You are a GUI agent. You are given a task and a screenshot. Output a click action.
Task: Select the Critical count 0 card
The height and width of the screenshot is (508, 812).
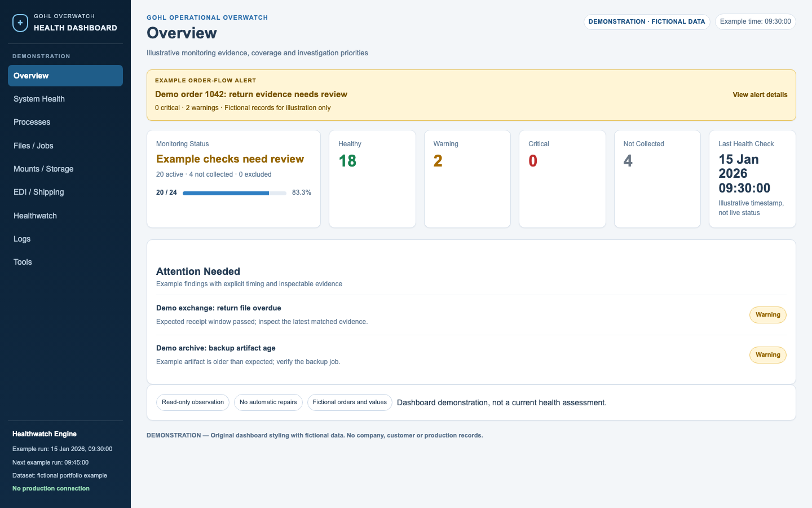point(562,179)
